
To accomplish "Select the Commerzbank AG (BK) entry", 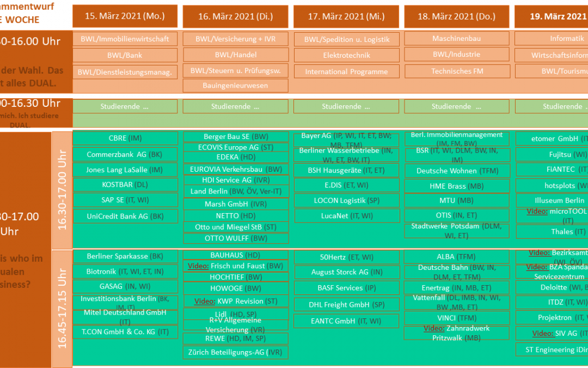I will pyautogui.click(x=125, y=155).
